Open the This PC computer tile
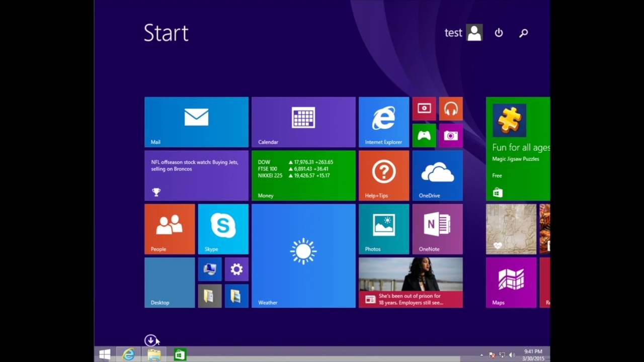This screenshot has height=362, width=644. tap(210, 269)
